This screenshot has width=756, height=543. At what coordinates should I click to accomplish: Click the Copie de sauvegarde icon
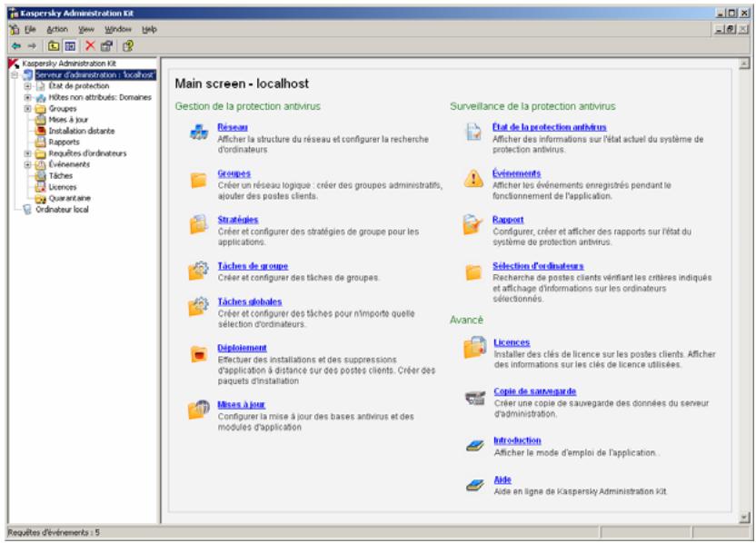475,398
